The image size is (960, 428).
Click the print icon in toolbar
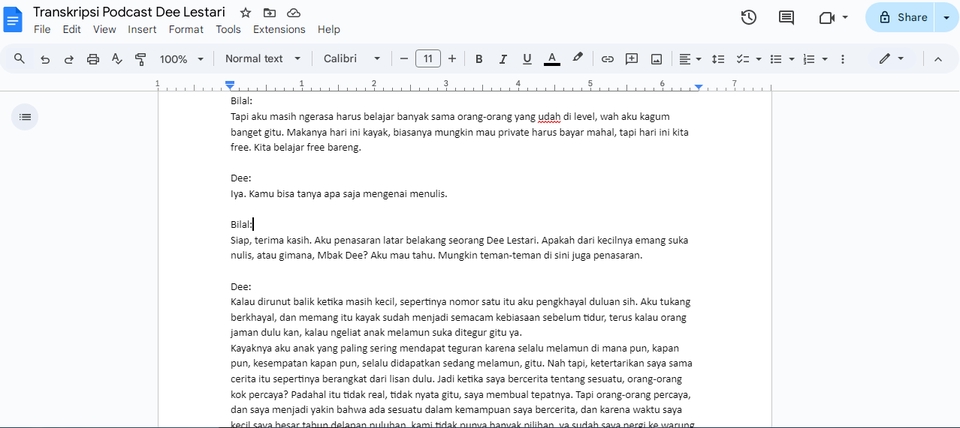[93, 59]
